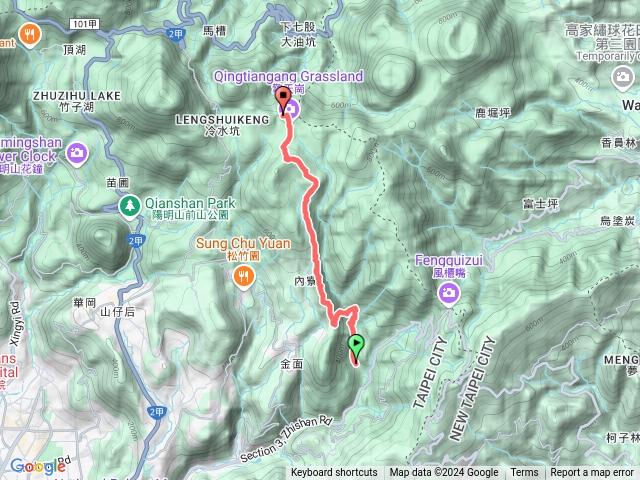
Task: Click the Sung Chu Yuan label text
Action: pos(243,244)
